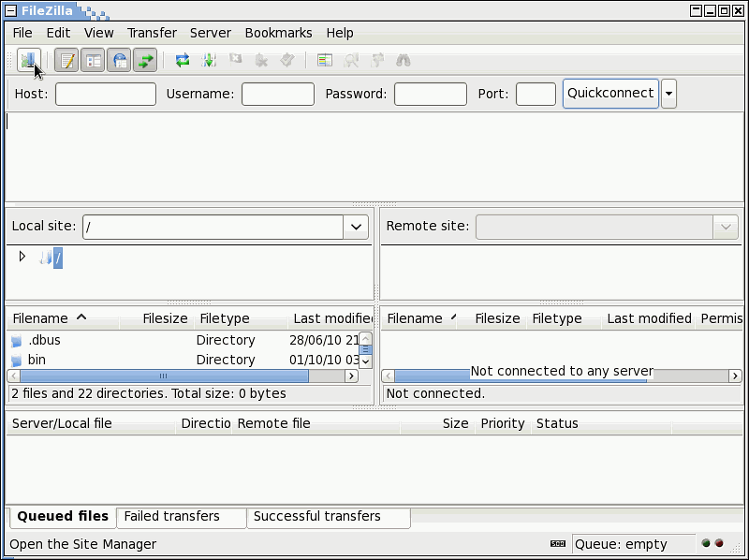Click the green activity LED indicator

(x=706, y=543)
